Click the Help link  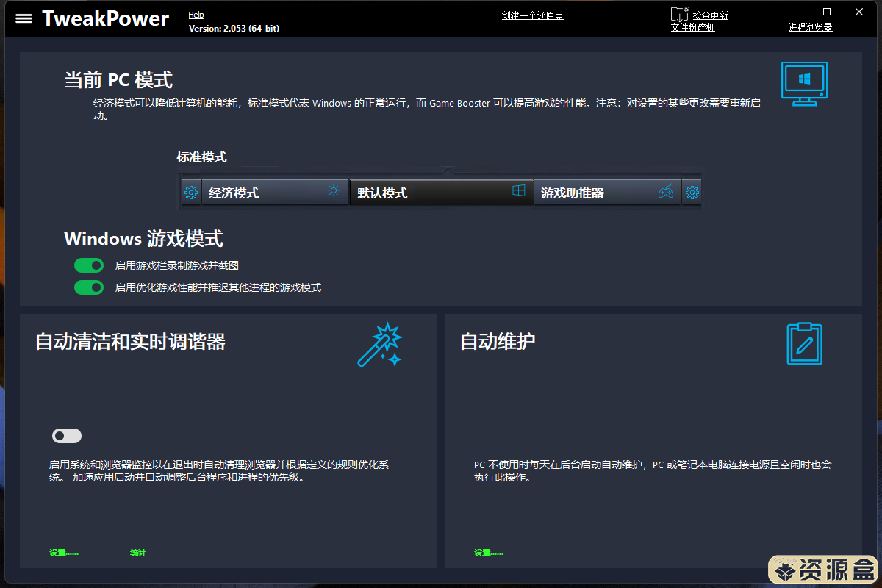[196, 15]
